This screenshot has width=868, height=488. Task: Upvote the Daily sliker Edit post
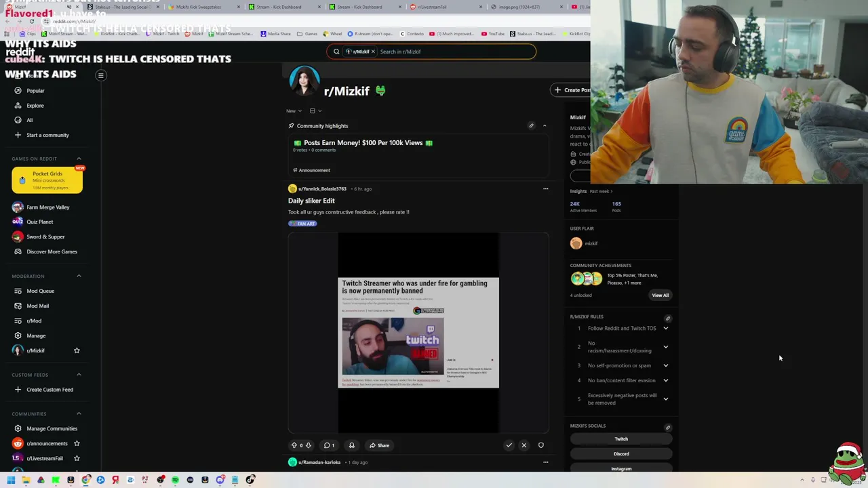[x=294, y=445]
